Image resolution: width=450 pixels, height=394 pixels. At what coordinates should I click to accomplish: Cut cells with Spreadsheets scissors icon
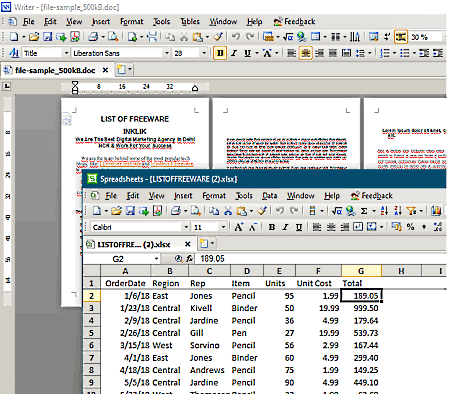[228, 211]
